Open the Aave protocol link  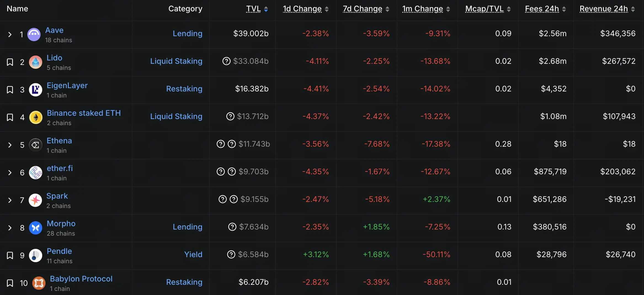[54, 30]
